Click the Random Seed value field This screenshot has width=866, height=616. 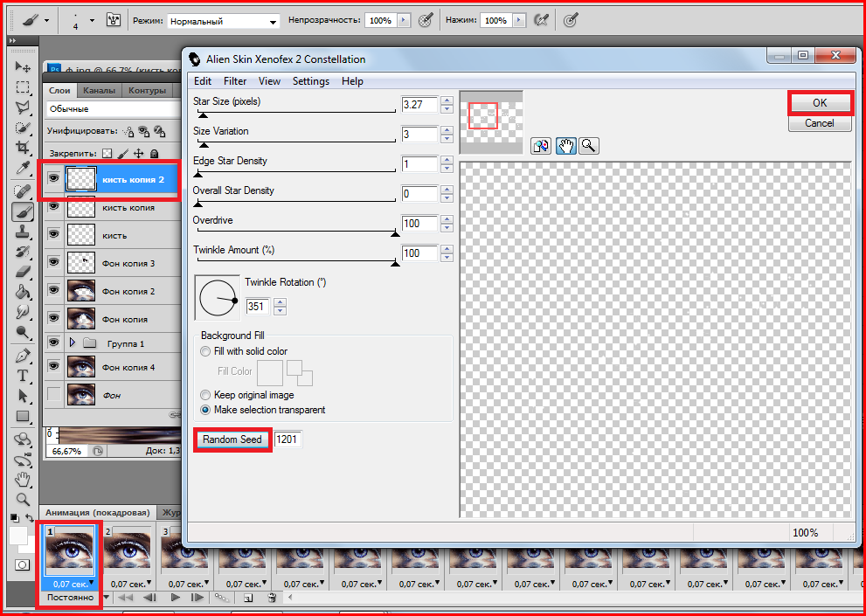(288, 440)
